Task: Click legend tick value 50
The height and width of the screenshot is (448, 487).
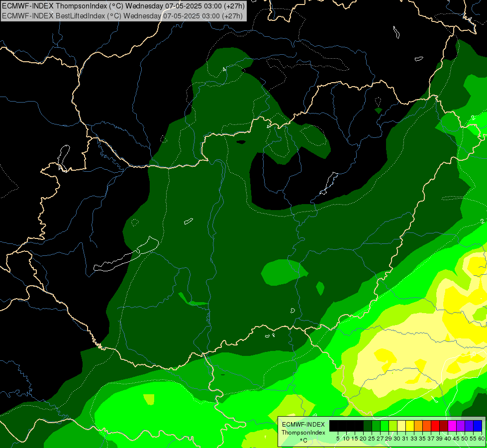Action: coord(465,439)
